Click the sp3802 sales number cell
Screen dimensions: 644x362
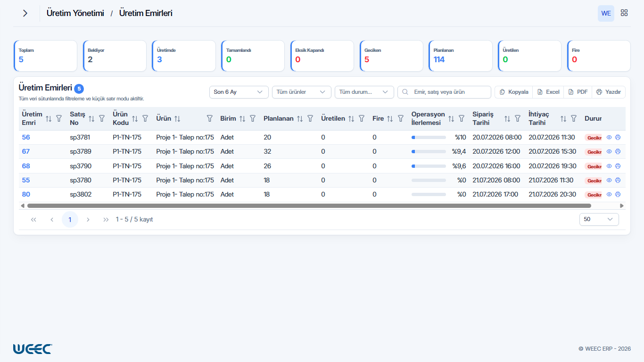coord(81,194)
